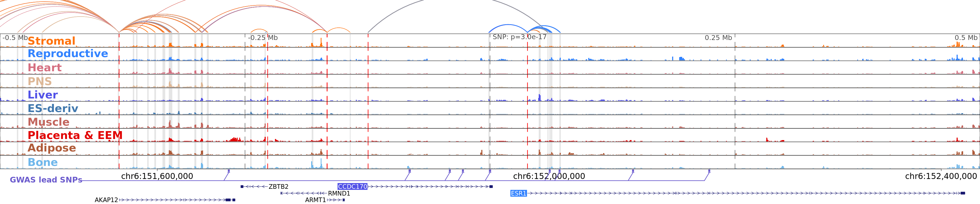Click the Muscle track label

pos(48,122)
